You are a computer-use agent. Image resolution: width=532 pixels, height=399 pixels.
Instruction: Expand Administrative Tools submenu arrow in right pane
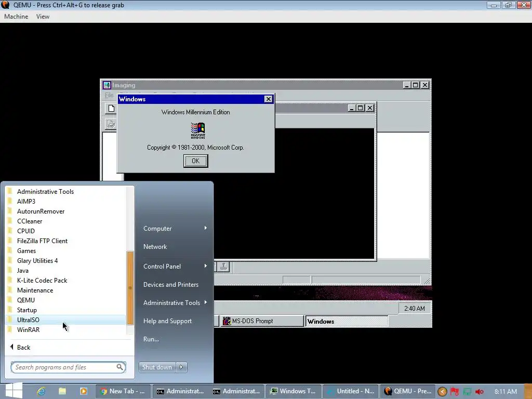tap(206, 302)
